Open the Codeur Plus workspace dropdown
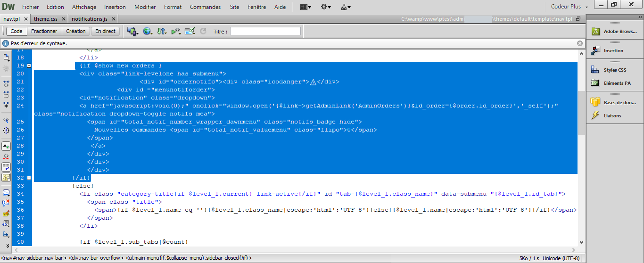 pyautogui.click(x=570, y=7)
